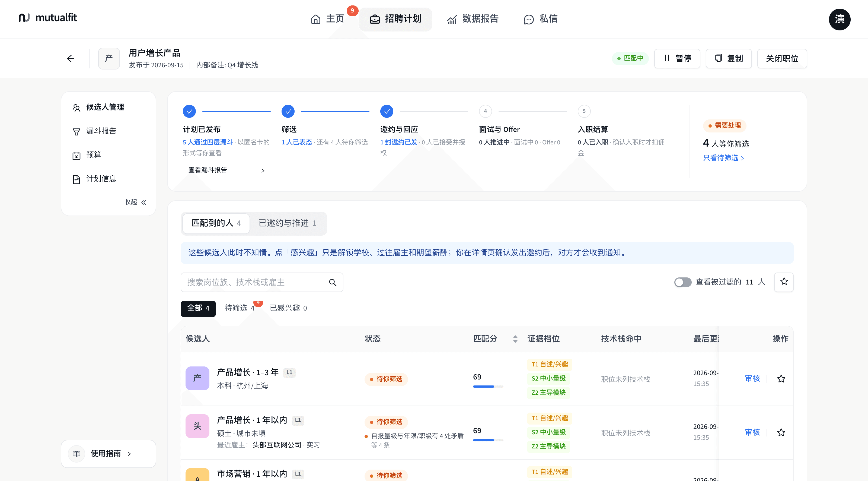Open the user avatar 演

click(839, 19)
